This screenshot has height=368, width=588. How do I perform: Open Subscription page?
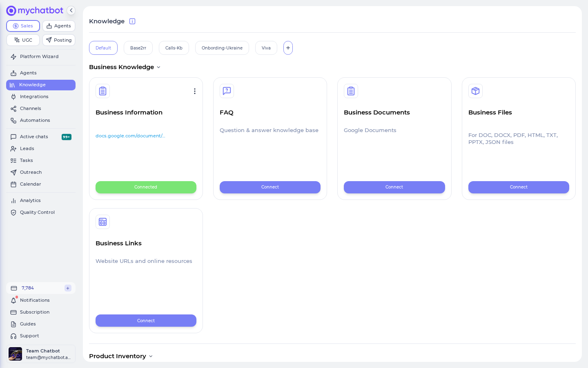pos(41,312)
